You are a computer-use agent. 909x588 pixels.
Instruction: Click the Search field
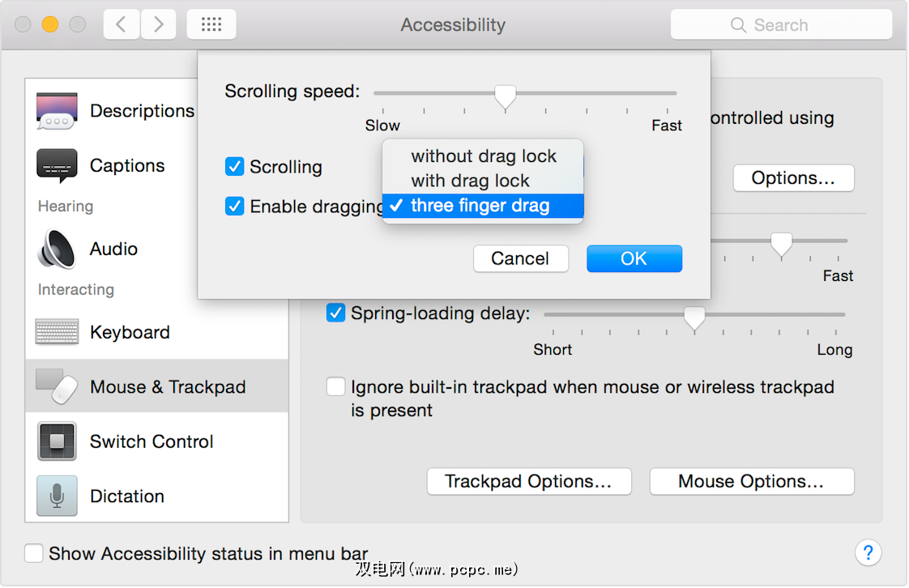[781, 25]
